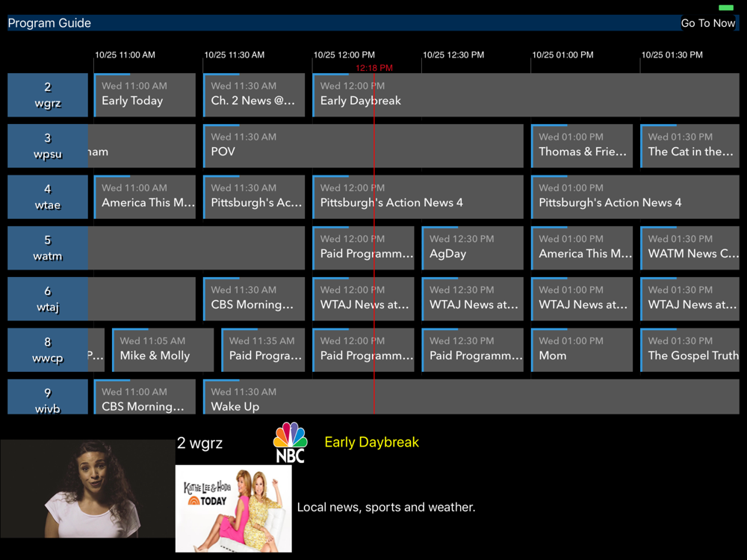Screen dimensions: 747x560
Task: Open the Kathie Lee & Hoda Today poster
Action: (233, 508)
